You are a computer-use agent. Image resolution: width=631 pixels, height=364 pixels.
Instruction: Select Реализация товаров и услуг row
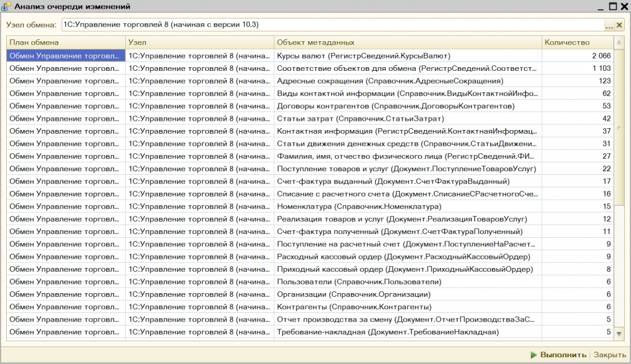(310, 219)
